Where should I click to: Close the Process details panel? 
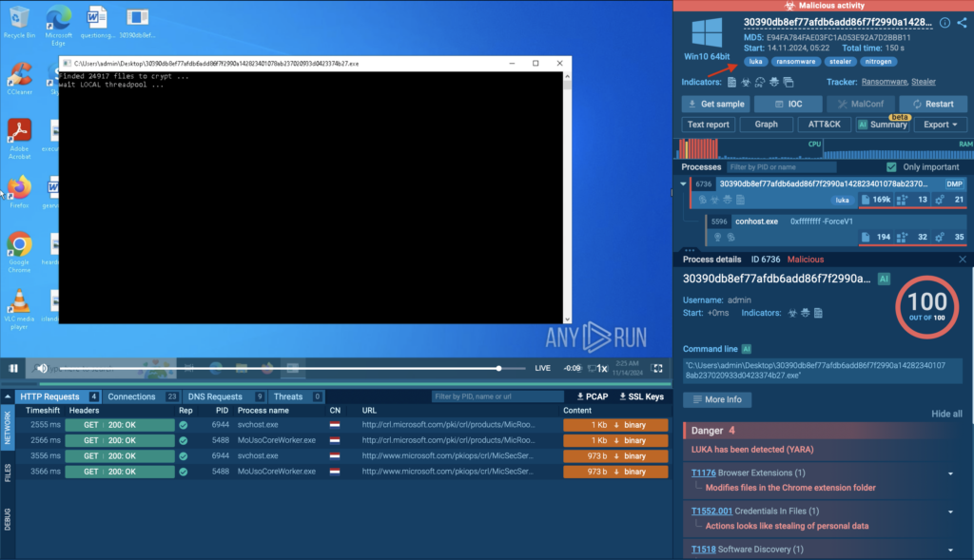[x=962, y=259]
